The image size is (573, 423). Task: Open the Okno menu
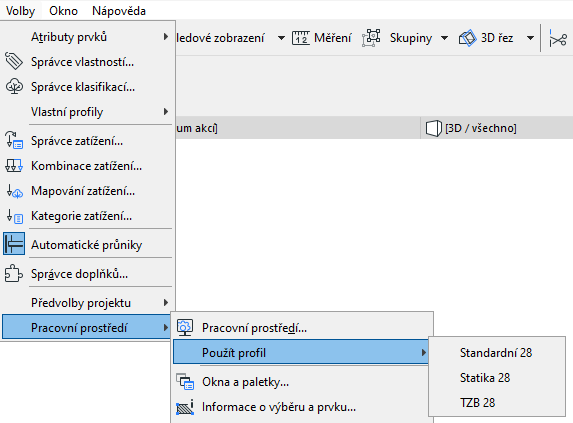coord(64,11)
